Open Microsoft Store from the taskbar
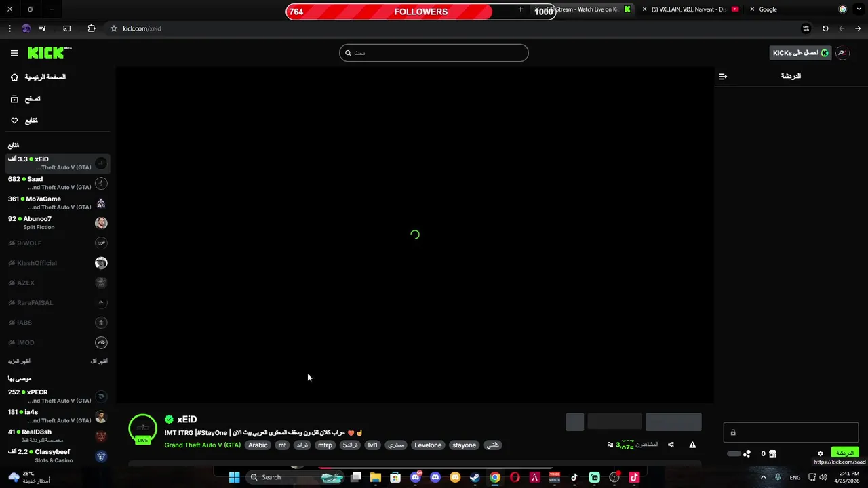This screenshot has height=488, width=868. (x=395, y=477)
